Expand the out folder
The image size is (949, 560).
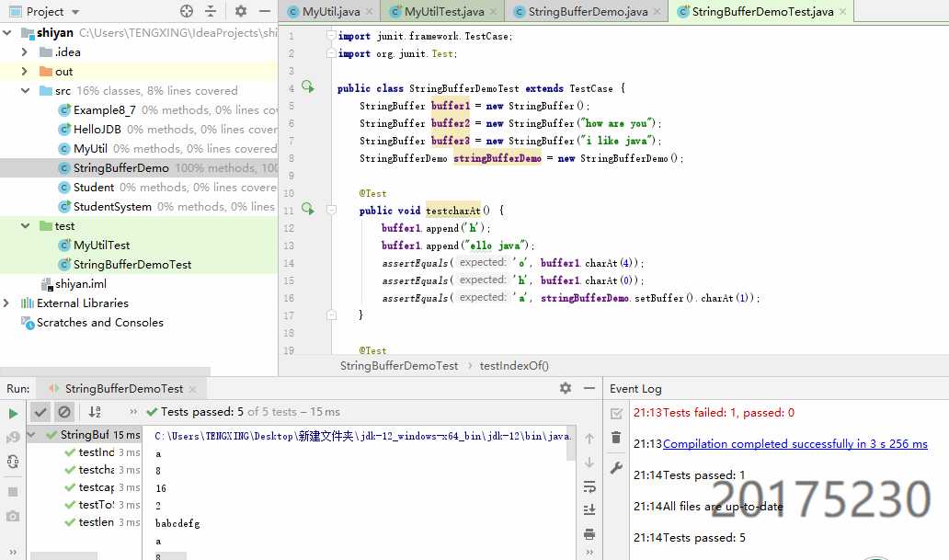point(24,72)
